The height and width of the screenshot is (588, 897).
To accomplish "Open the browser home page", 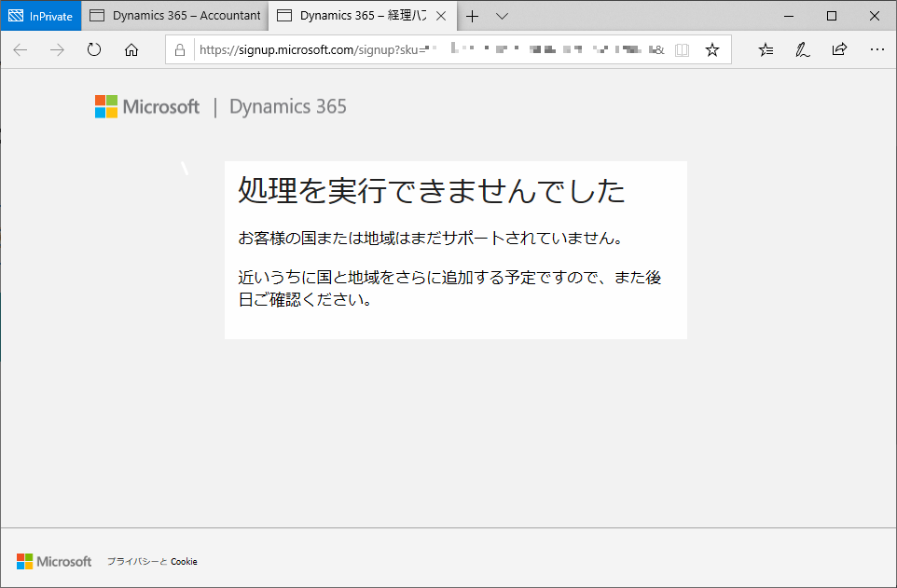I will [x=131, y=50].
